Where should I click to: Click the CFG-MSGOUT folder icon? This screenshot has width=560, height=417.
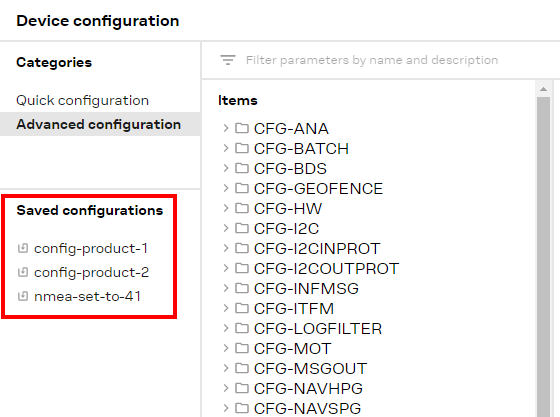(x=242, y=368)
